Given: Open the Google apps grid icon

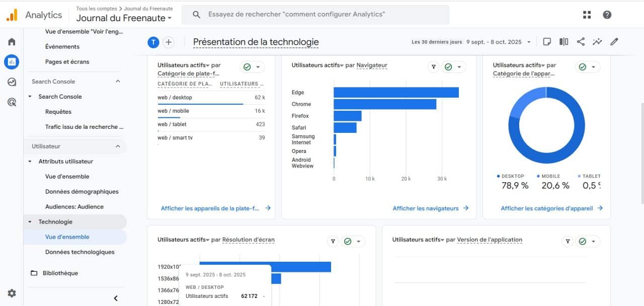Looking at the screenshot, I should 587,15.
